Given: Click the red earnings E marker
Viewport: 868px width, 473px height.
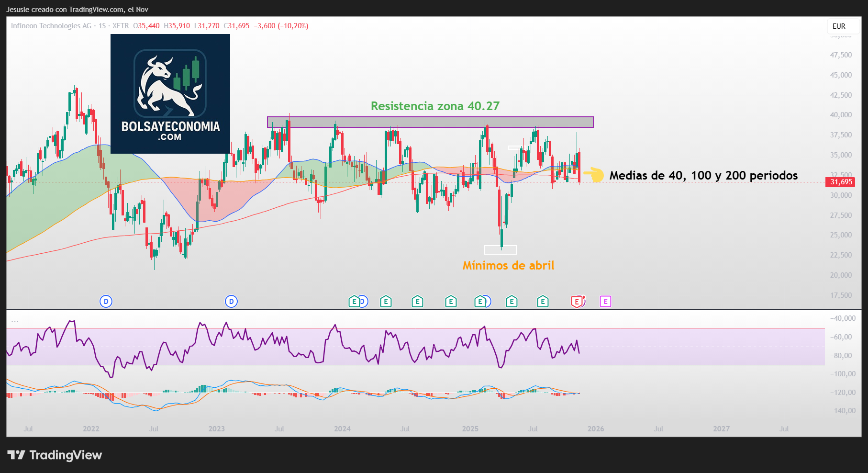Looking at the screenshot, I should coord(577,302).
